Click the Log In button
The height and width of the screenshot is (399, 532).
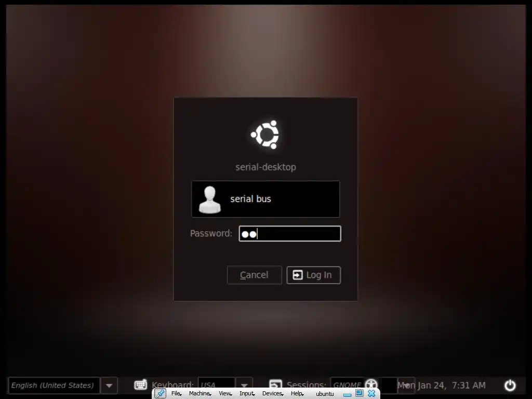click(313, 275)
